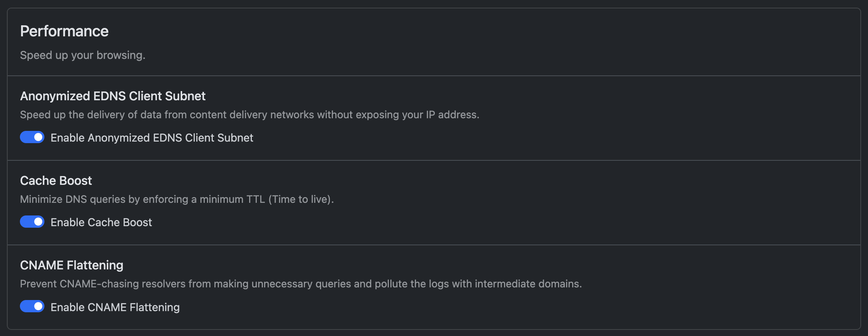Click the CNAME Flattening description text

(x=301, y=284)
